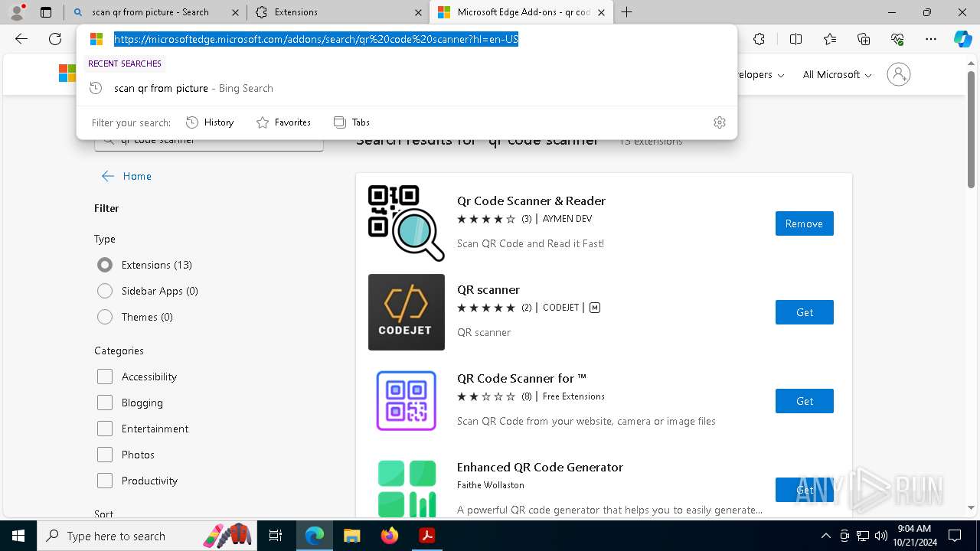Filter address search by History

click(210, 122)
